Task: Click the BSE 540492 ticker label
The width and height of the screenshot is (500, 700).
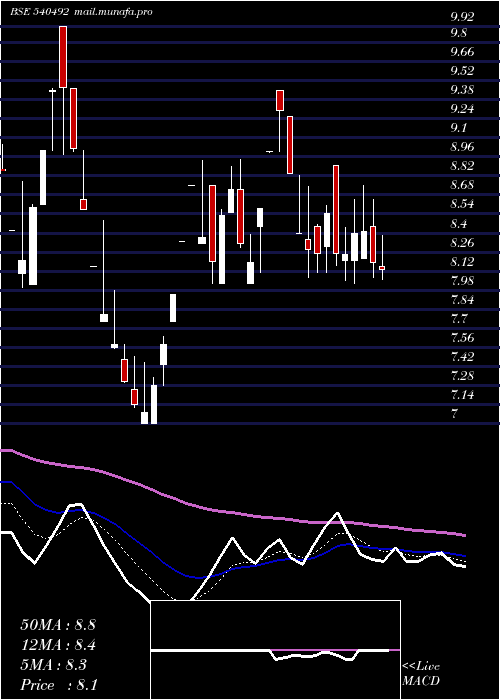Action: coord(39,12)
